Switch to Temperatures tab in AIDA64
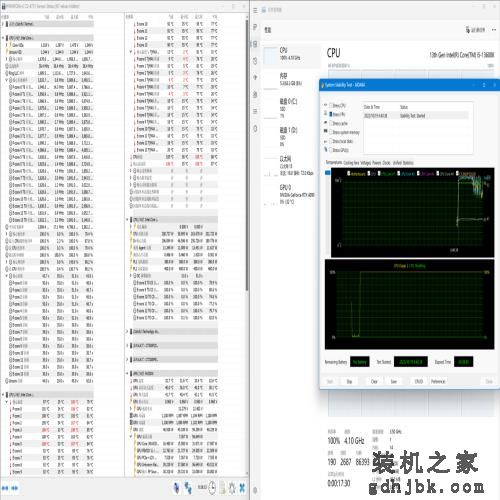Viewport: 500px width, 500px height. point(333,162)
